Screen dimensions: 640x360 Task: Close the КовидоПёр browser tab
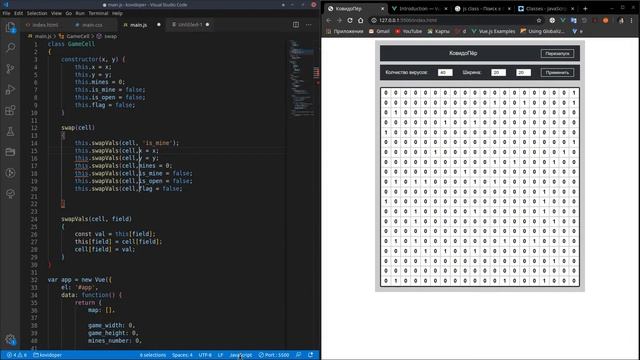(382, 9)
